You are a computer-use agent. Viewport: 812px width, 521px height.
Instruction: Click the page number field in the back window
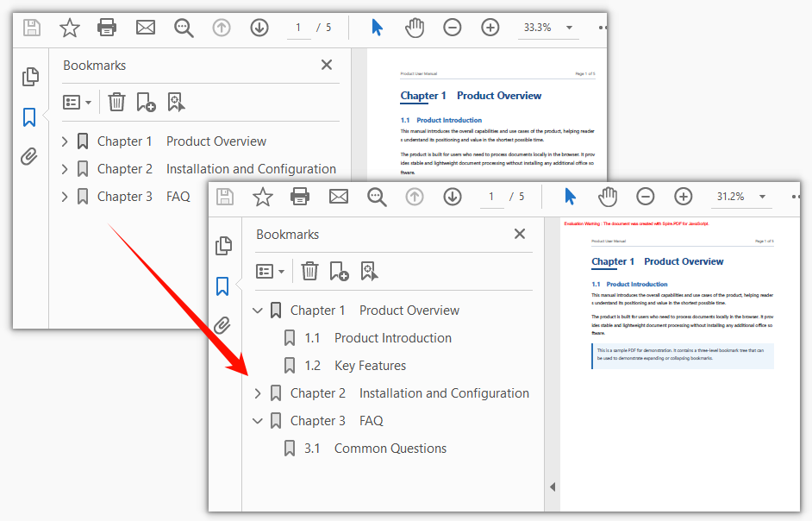point(299,28)
